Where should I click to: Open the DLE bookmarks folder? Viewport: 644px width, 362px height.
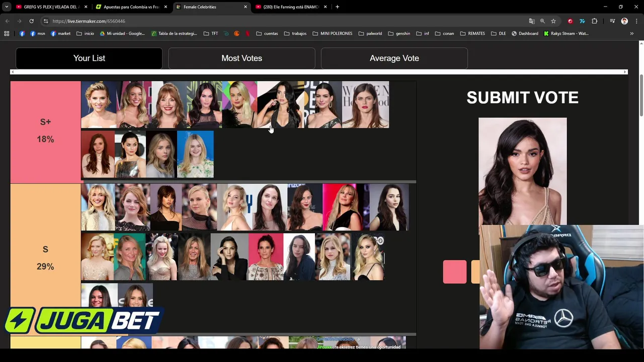[499, 34]
